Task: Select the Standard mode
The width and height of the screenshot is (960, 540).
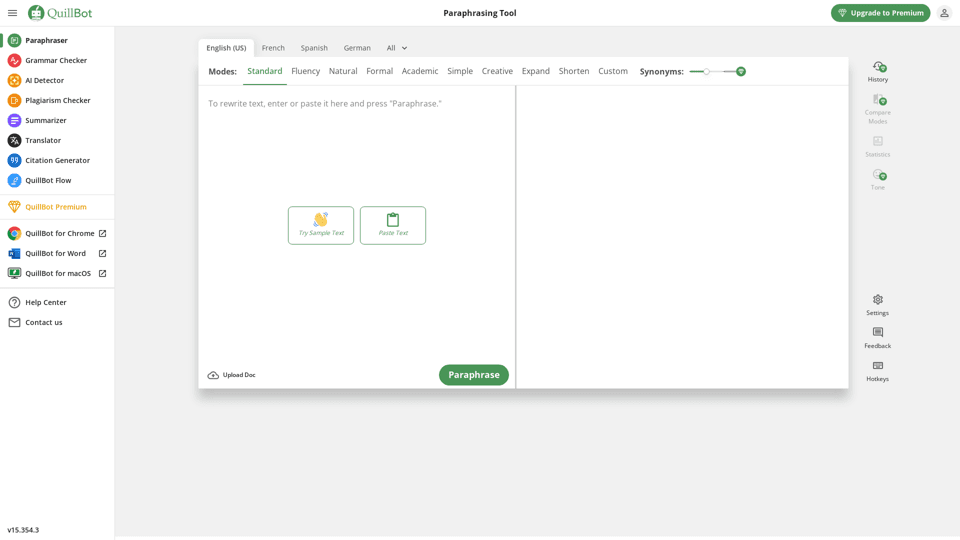Action: click(x=264, y=71)
